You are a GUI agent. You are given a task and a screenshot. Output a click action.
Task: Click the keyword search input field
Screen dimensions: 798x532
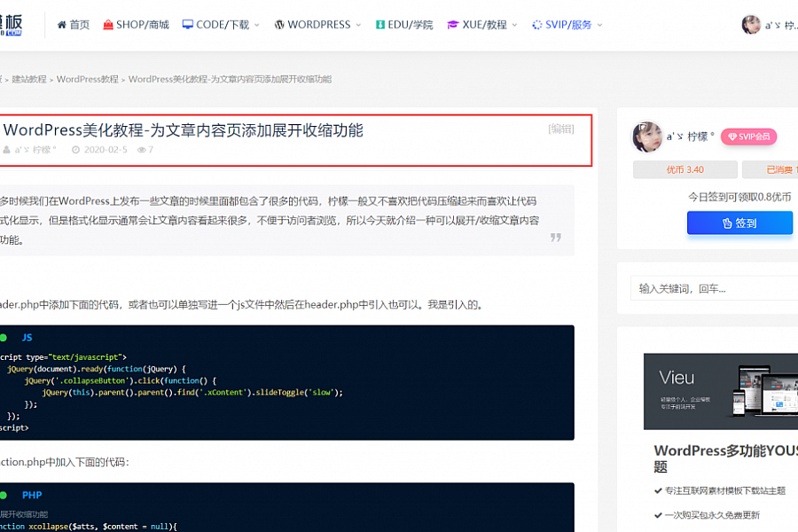[x=714, y=289]
